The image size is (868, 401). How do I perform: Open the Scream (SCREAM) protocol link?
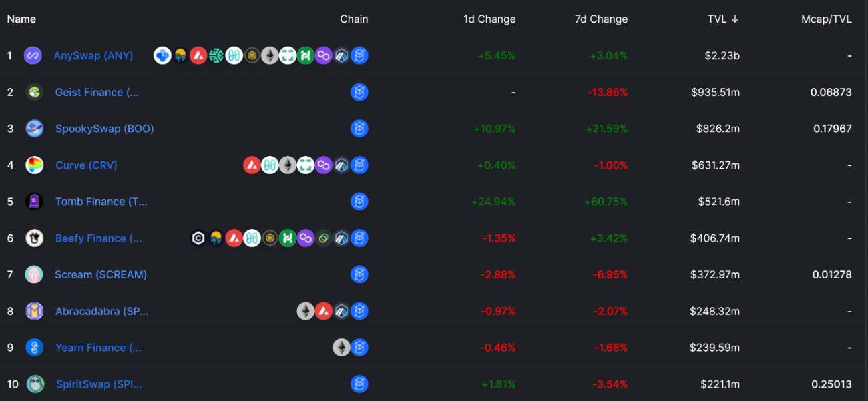point(101,274)
